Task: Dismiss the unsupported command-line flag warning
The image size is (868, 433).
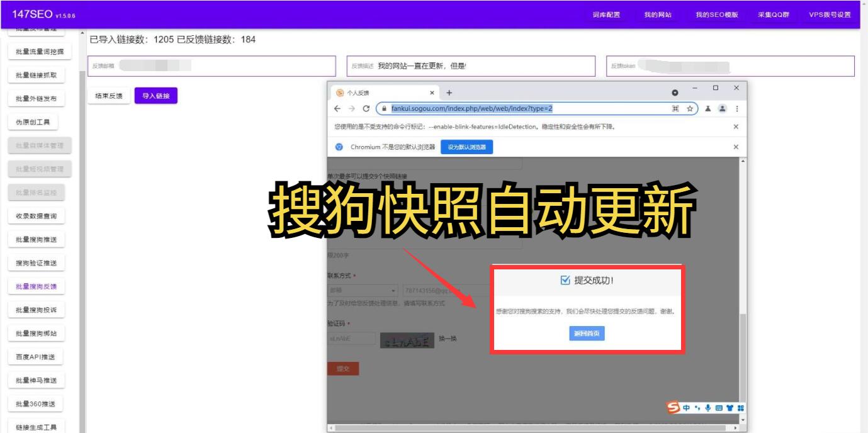Action: pos(736,127)
